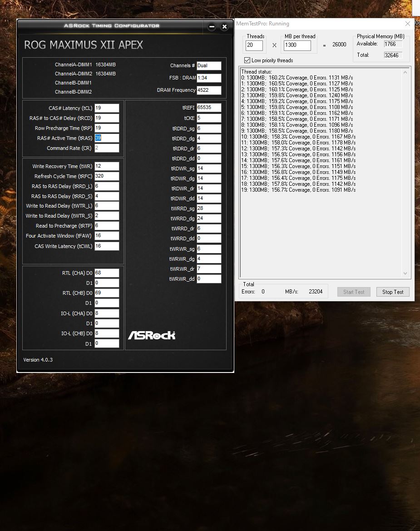Disable the Low priority threads checkbox
The height and width of the screenshot is (531, 420).
pos(247,60)
